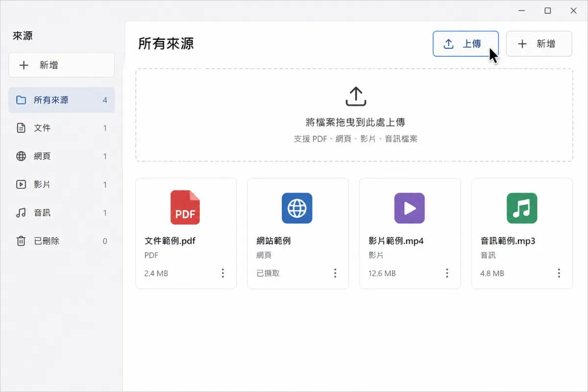The image size is (588, 392).
Task: Select 所有來源 in the sidebar
Action: pos(61,100)
